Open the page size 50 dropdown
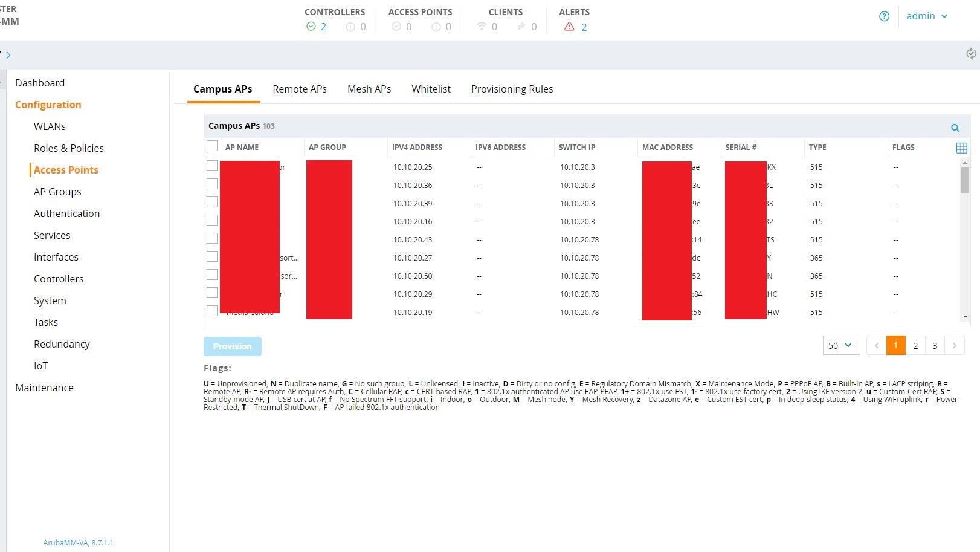Image resolution: width=980 pixels, height=552 pixels. pos(840,345)
